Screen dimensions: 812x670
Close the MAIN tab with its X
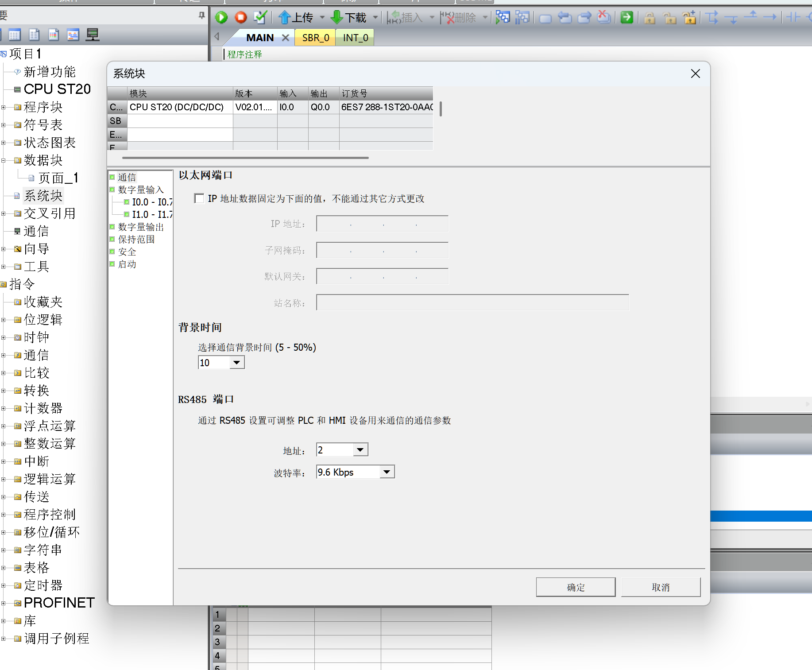click(286, 38)
